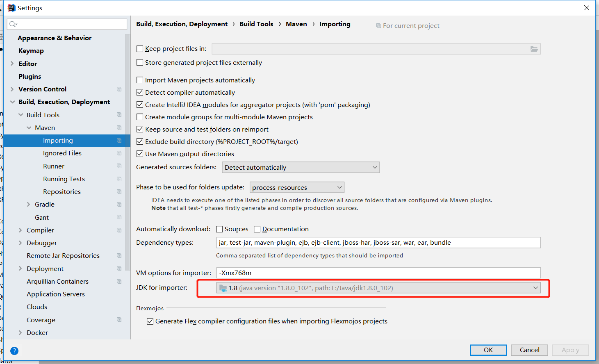Viewport: 599px width, 364px height.
Task: Open the JDK for importer dropdown
Action: [x=378, y=288]
